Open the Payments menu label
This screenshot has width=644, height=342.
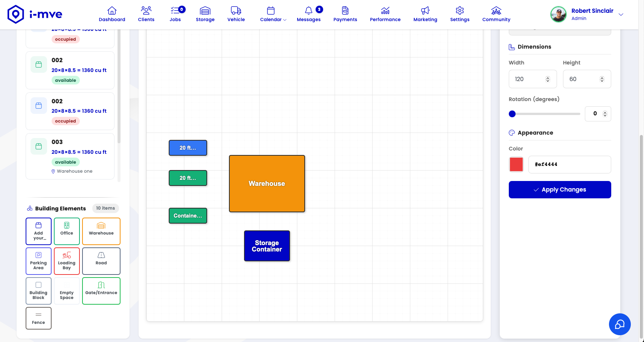pos(345,20)
